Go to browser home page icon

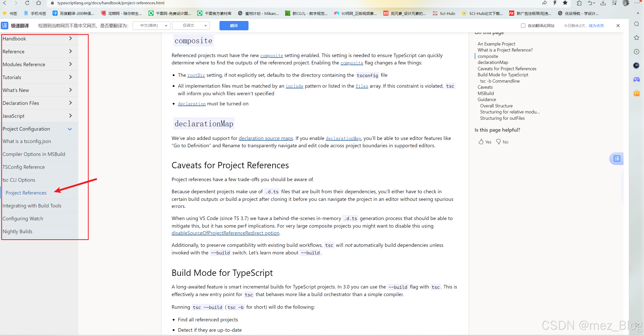(x=38, y=3)
